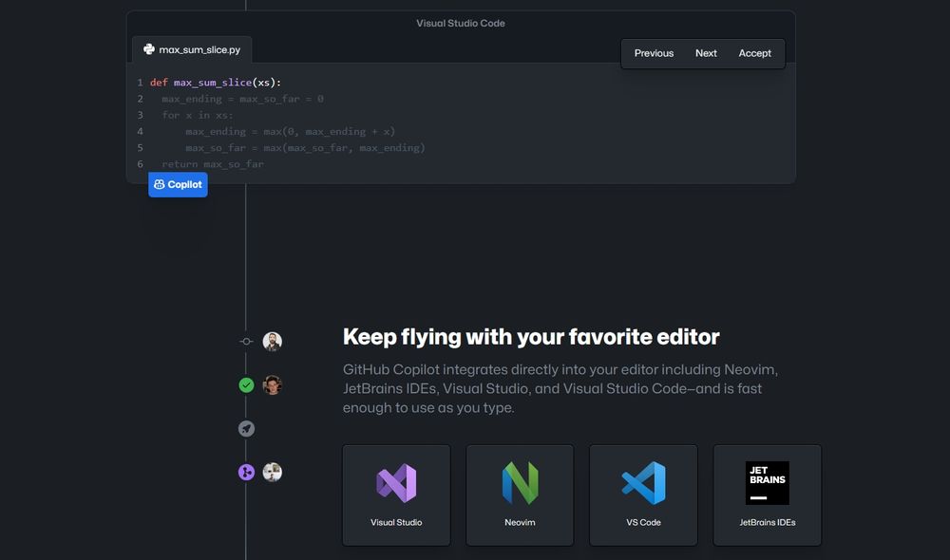This screenshot has height=560, width=950.
Task: Click suggested line 'max_so_far = max(max_so_far, max_ending)'
Action: [x=305, y=148]
